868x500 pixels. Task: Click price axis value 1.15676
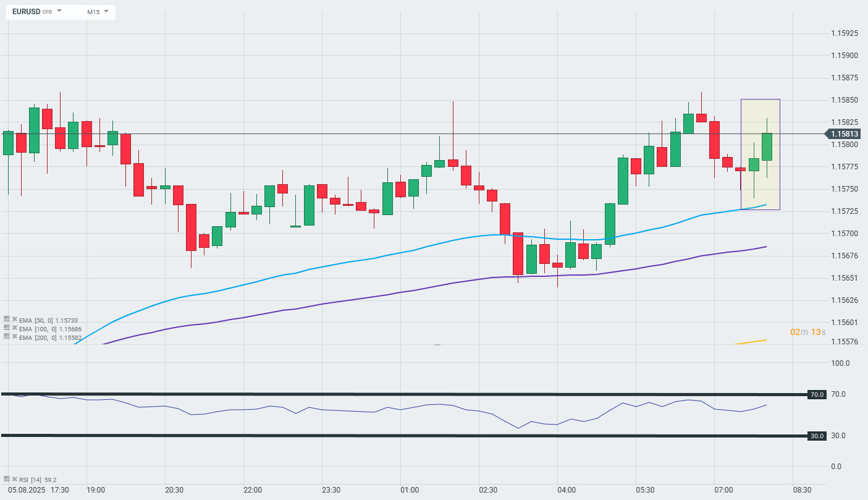pos(845,256)
